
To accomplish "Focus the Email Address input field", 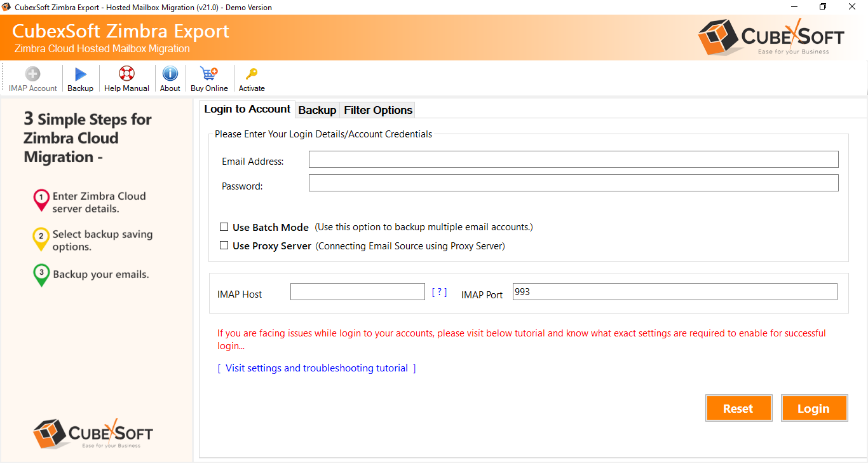I will [573, 159].
